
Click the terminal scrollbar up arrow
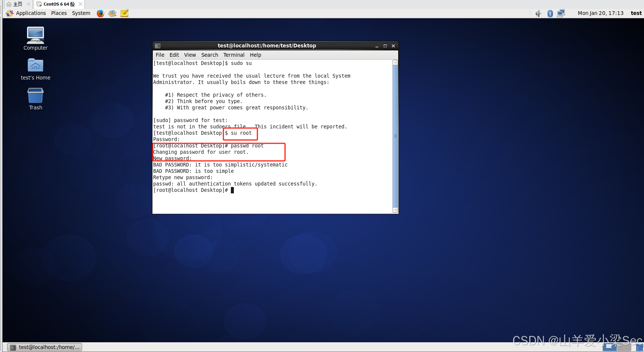(x=395, y=63)
